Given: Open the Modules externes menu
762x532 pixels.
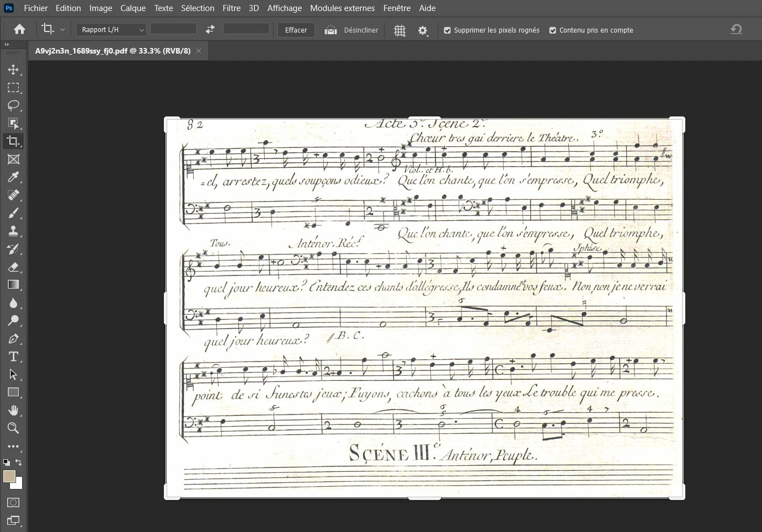Looking at the screenshot, I should pos(342,8).
